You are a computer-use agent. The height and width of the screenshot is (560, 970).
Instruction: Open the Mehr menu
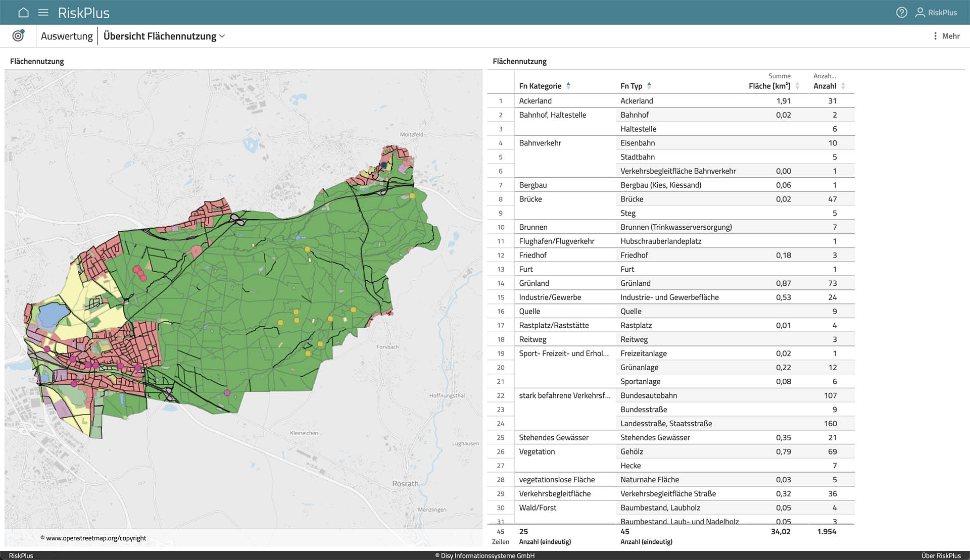pos(951,36)
